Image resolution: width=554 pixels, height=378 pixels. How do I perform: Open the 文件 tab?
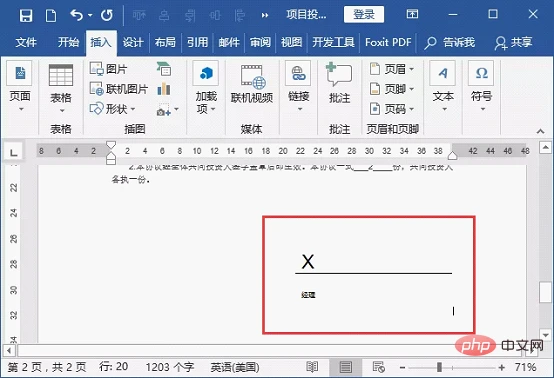(x=26, y=42)
